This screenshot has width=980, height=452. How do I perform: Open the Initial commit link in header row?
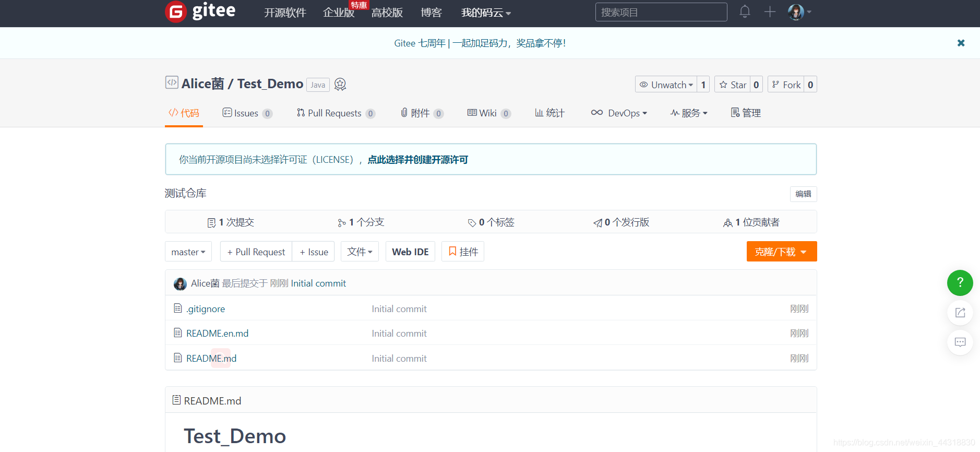318,283
